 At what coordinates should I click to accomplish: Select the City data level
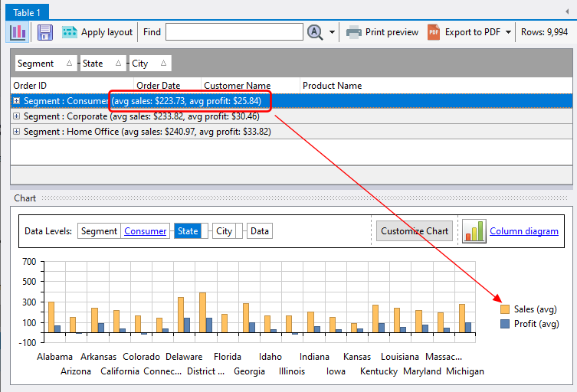[x=224, y=231]
